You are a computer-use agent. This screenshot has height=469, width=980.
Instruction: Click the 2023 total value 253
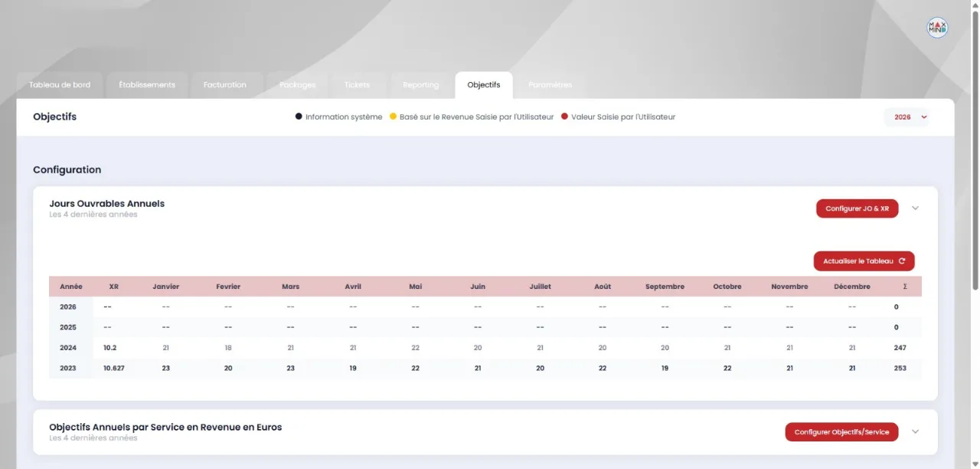pos(900,368)
